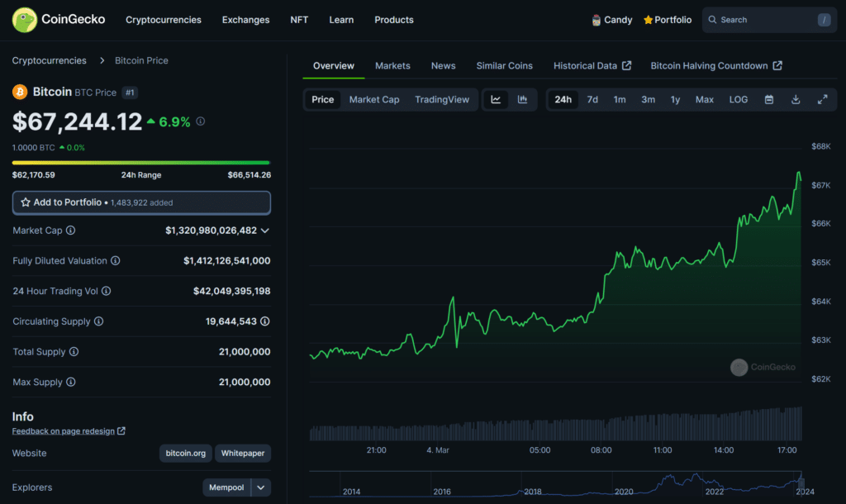The image size is (846, 504).
Task: Open the Historical Data tab
Action: pyautogui.click(x=592, y=66)
